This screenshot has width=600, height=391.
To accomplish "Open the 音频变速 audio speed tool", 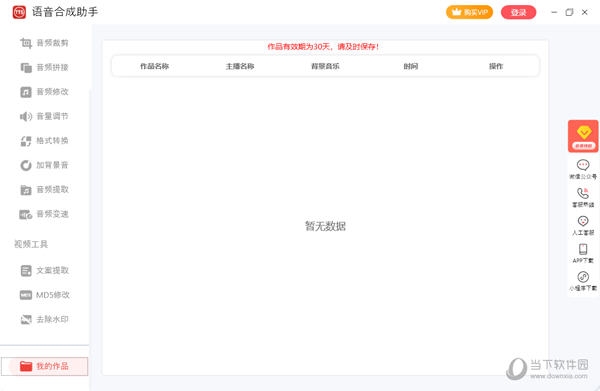I will pos(44,214).
